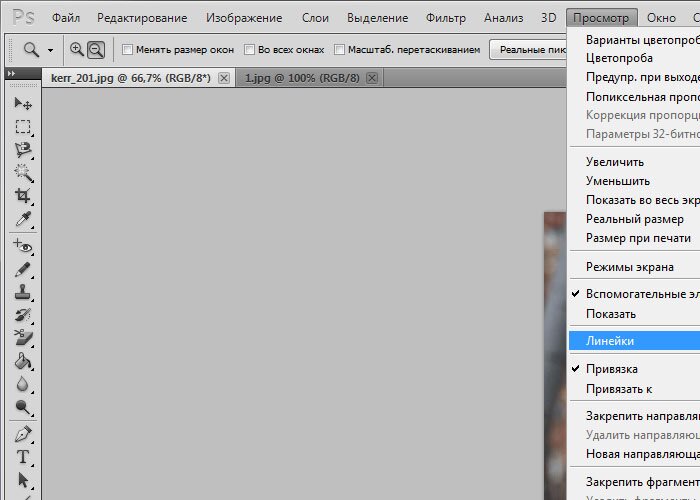Select the Magic Wand tool
Viewport: 700px width, 500px height.
[23, 173]
